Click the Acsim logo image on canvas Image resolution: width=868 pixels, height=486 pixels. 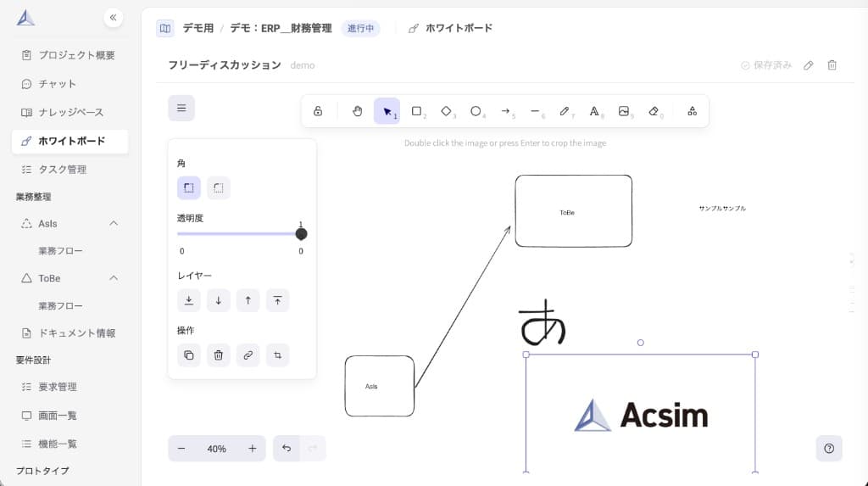pos(641,415)
